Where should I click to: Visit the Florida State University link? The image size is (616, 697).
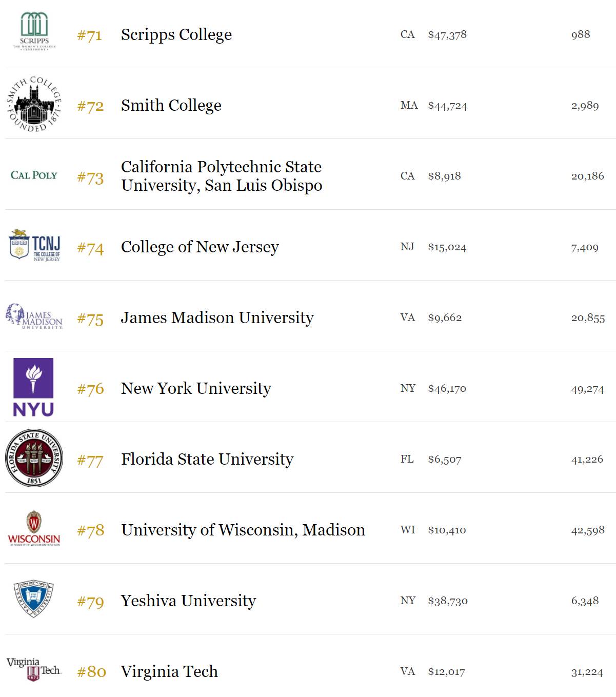(207, 460)
